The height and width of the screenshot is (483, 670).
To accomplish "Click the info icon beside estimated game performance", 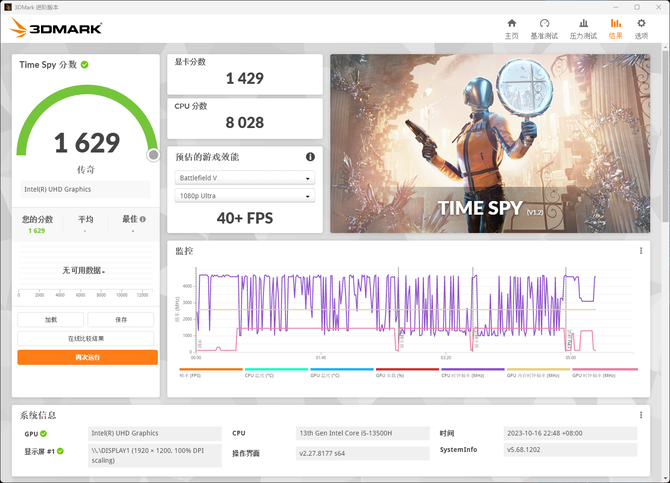I will (310, 157).
